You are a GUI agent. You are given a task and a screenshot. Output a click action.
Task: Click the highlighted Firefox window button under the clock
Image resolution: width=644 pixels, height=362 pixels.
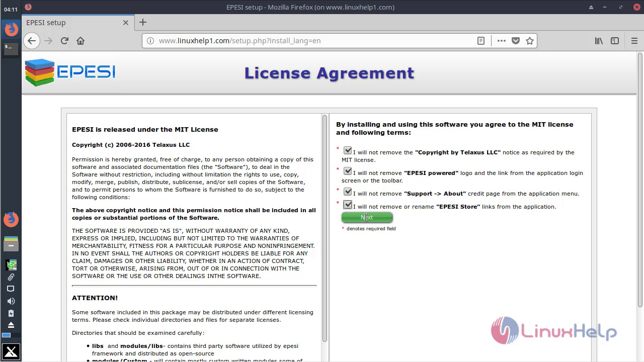pyautogui.click(x=11, y=29)
